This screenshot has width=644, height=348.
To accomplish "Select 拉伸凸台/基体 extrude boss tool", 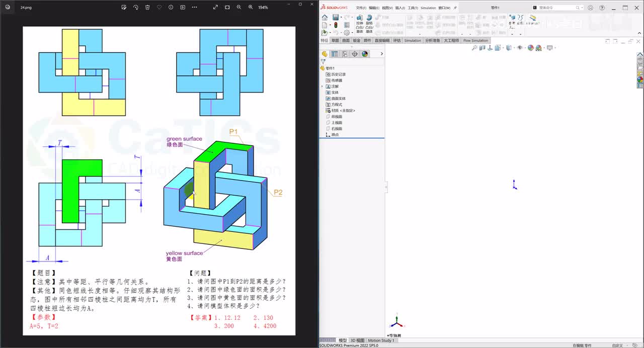I will coord(360,24).
